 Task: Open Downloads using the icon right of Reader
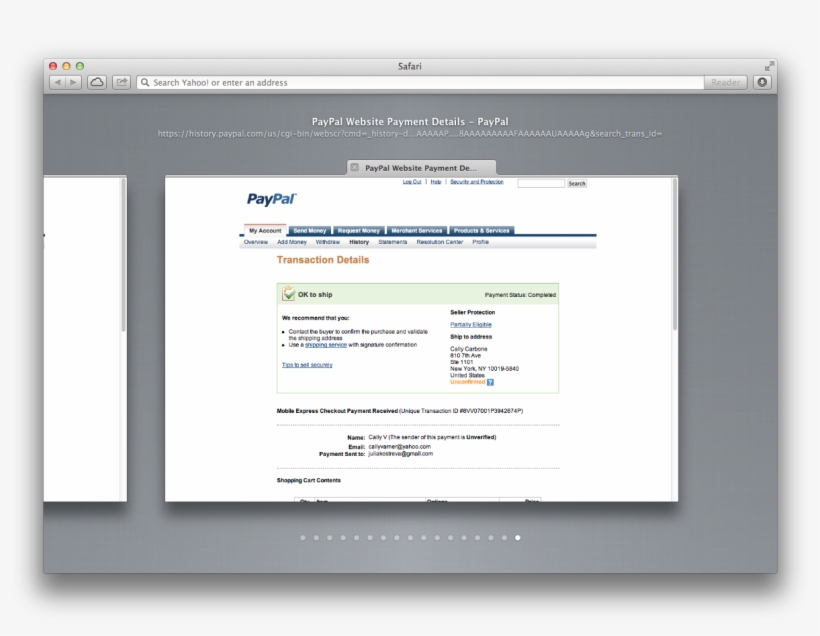tap(761, 82)
